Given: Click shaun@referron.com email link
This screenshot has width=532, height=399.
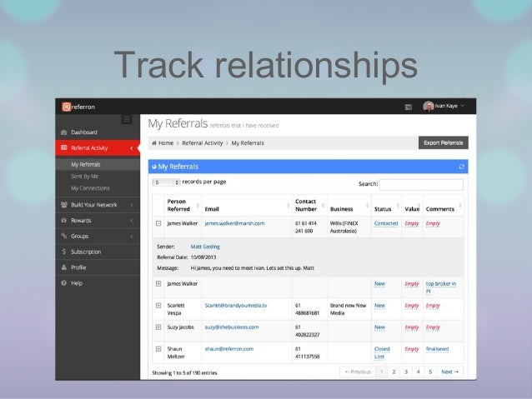Looking at the screenshot, I should (x=229, y=349).
